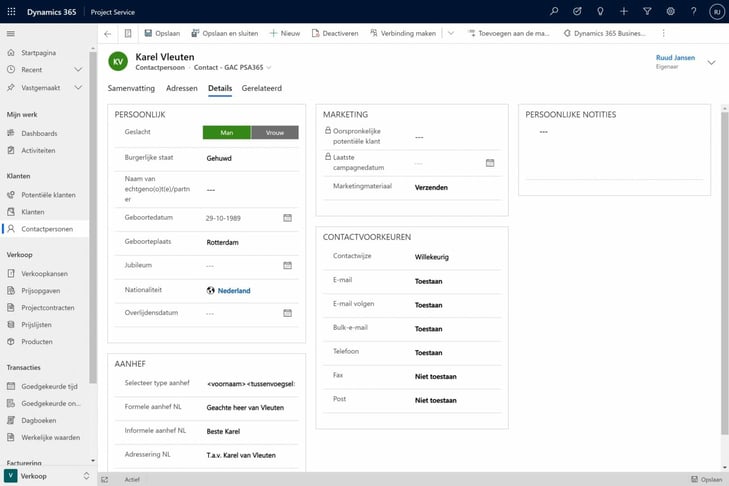729x486 pixels.
Task: Open the task flow checkmark icon
Action: pos(577,12)
